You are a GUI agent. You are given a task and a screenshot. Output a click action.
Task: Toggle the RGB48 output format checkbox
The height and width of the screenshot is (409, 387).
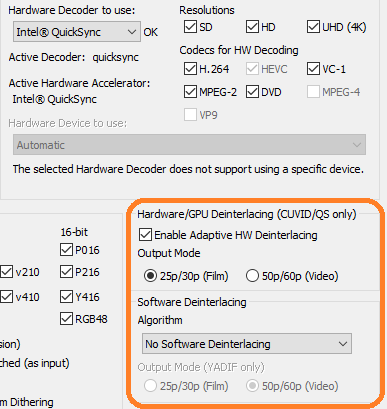(66, 319)
